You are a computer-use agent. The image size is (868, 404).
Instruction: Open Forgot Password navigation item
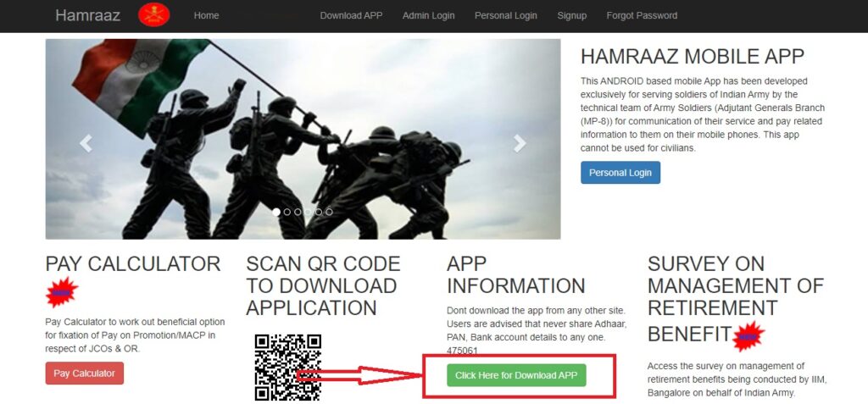tap(642, 15)
